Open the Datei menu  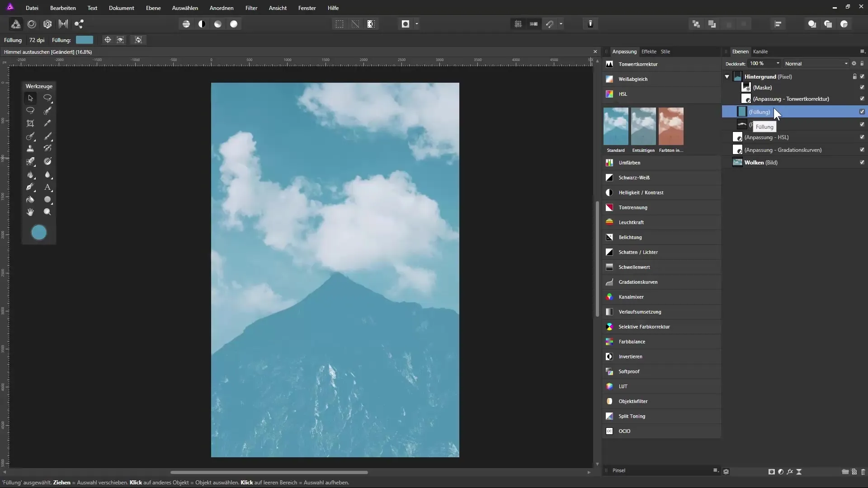[x=32, y=8]
